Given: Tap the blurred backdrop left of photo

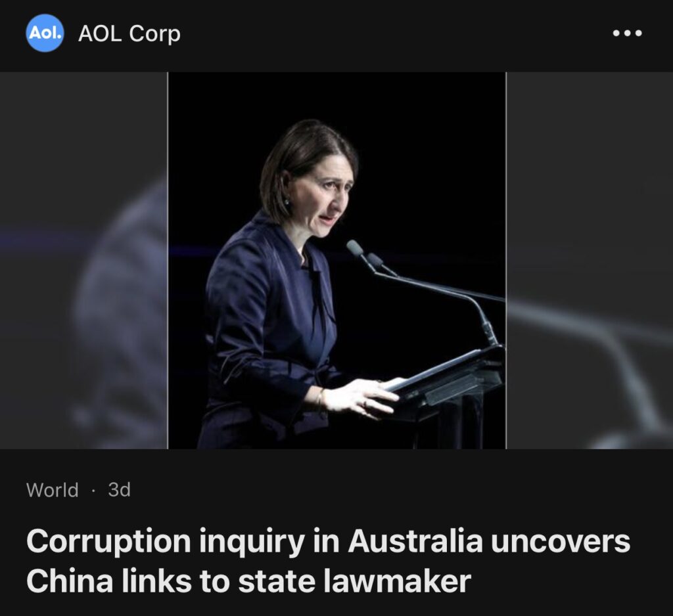Looking at the screenshot, I should (83, 260).
